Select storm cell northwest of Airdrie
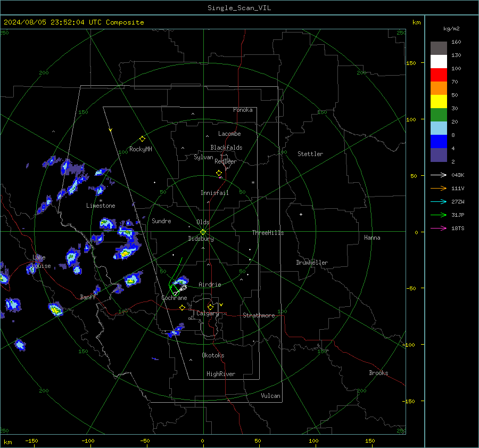The width and height of the screenshot is (479, 448). click(x=181, y=280)
